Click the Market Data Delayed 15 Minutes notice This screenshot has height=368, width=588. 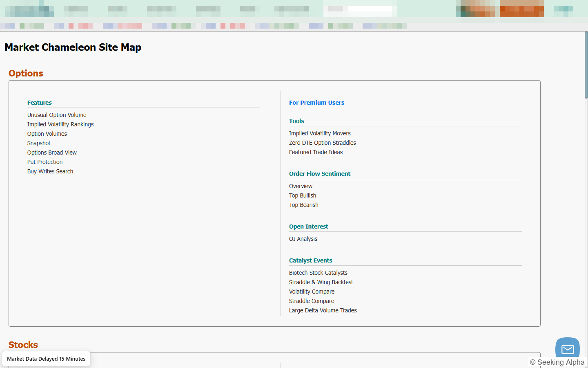point(46,359)
